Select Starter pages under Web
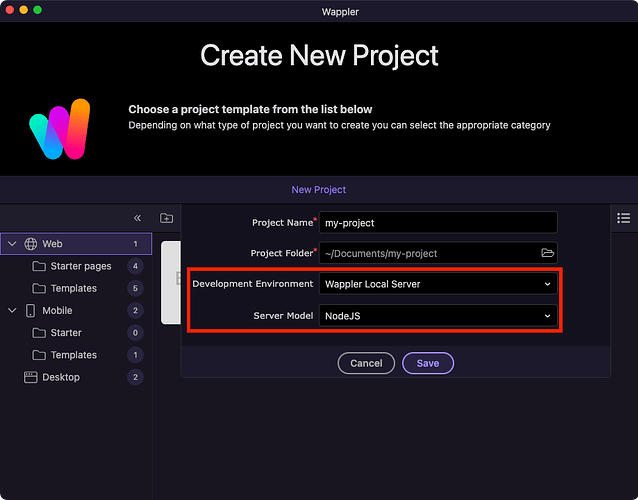Screen dimensions: 638x500 tap(80, 266)
